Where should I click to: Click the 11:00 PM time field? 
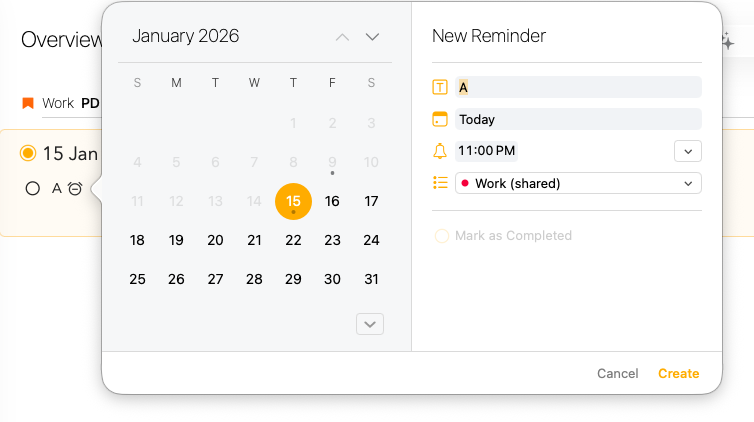point(486,151)
